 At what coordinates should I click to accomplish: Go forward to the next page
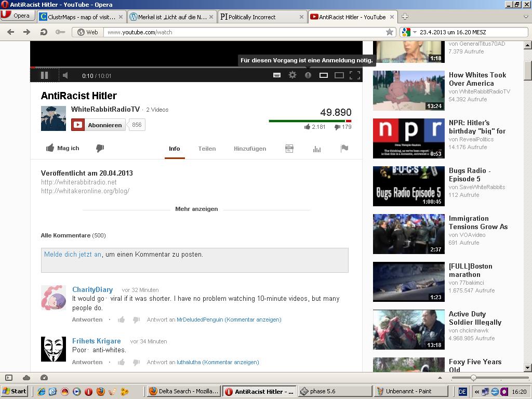(x=27, y=32)
